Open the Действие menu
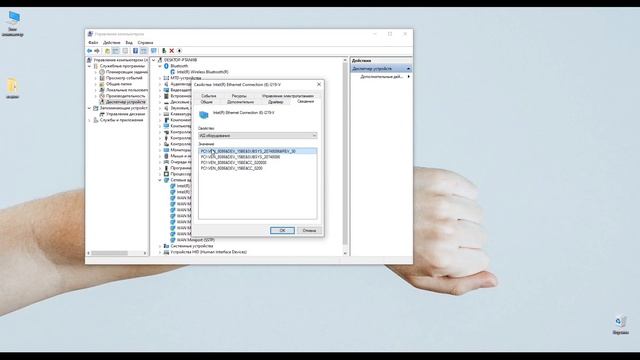This screenshot has height=360, width=640. coord(111,42)
